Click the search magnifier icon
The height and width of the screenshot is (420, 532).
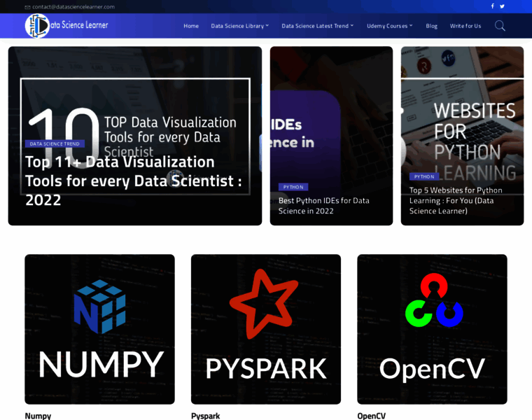click(x=500, y=26)
